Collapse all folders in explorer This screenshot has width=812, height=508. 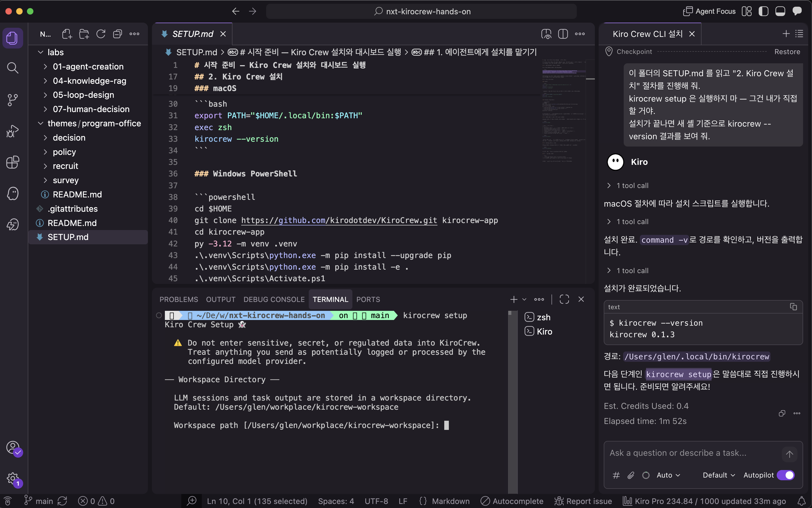[117, 34]
